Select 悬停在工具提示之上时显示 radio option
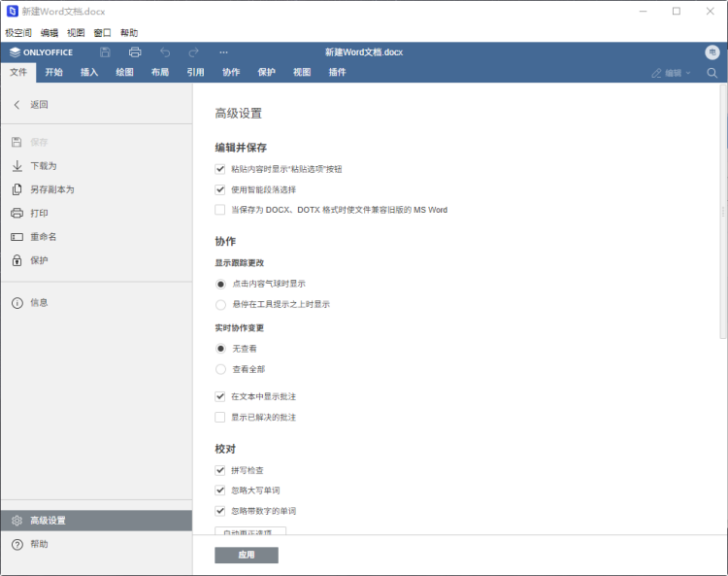This screenshot has width=728, height=576. click(x=220, y=305)
